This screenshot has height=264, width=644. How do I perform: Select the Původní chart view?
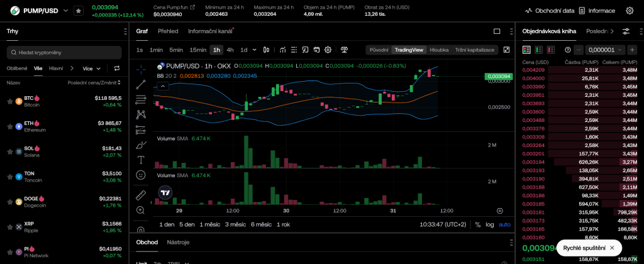379,50
